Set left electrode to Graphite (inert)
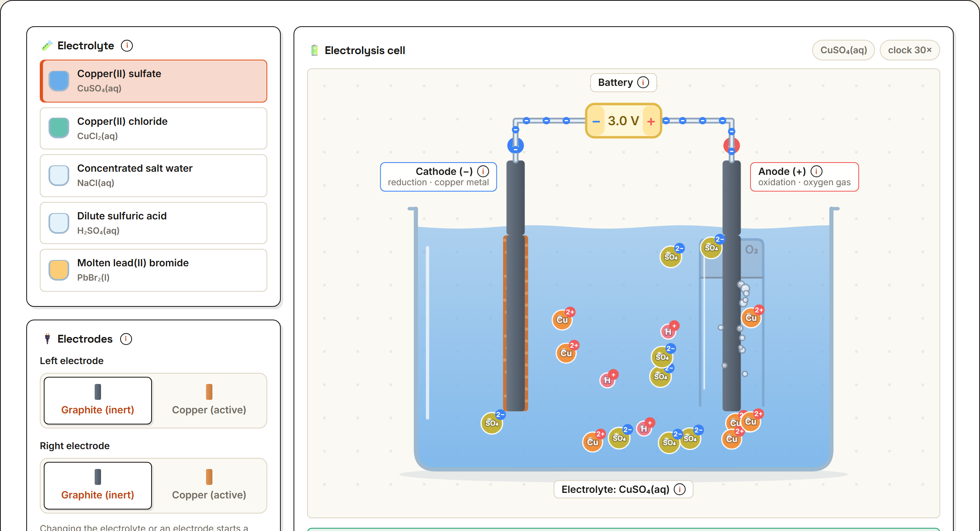980x531 pixels. [x=98, y=401]
